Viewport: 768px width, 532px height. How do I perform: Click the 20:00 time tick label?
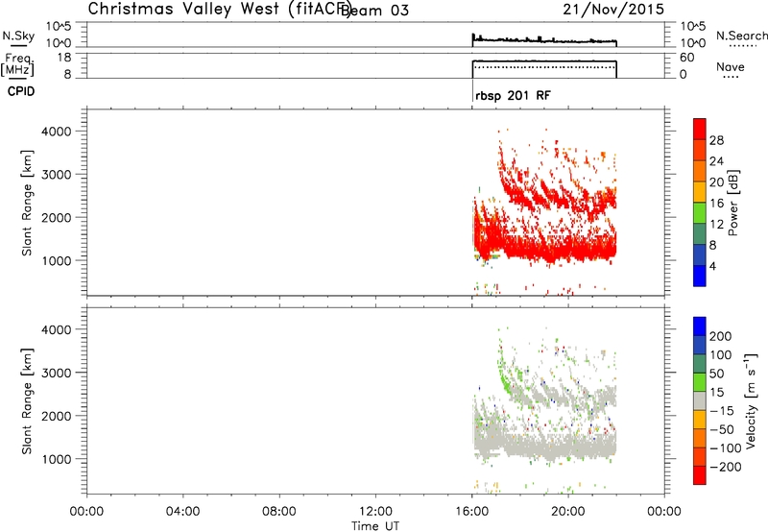click(568, 512)
